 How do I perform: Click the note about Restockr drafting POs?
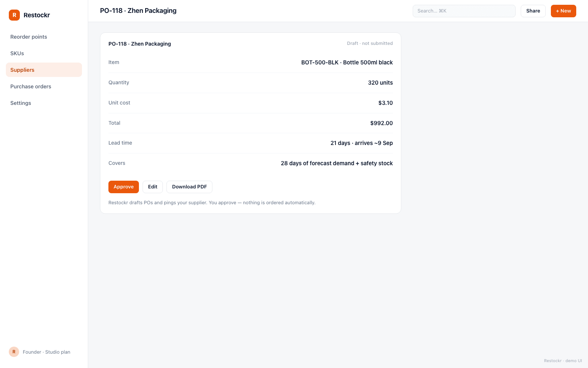[212, 203]
